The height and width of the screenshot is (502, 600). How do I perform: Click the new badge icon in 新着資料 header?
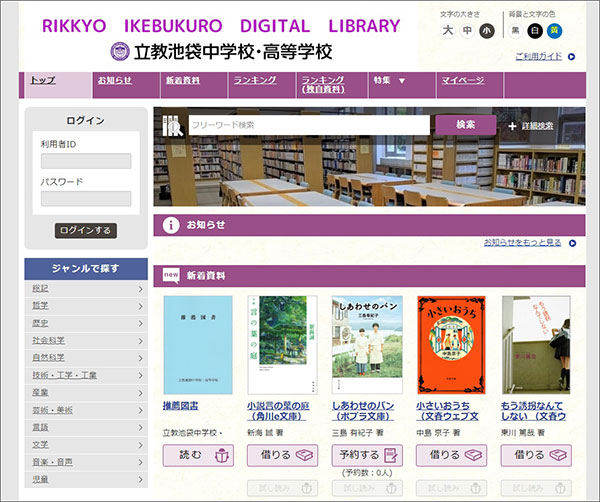coord(171,275)
